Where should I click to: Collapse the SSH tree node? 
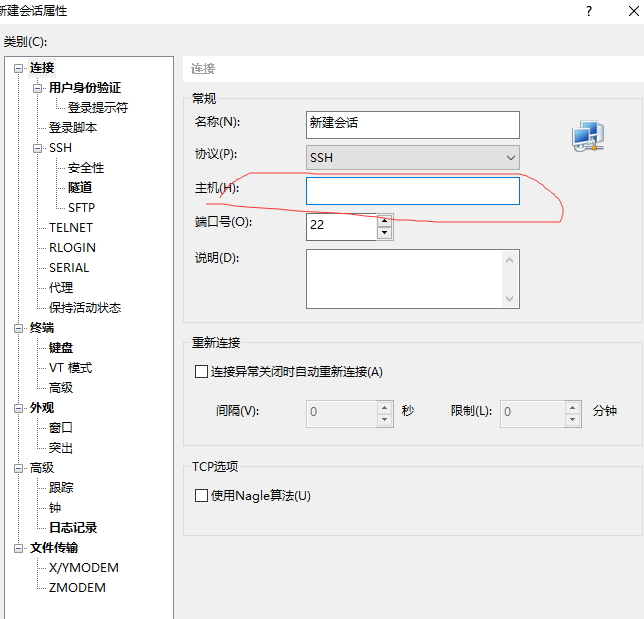point(38,148)
